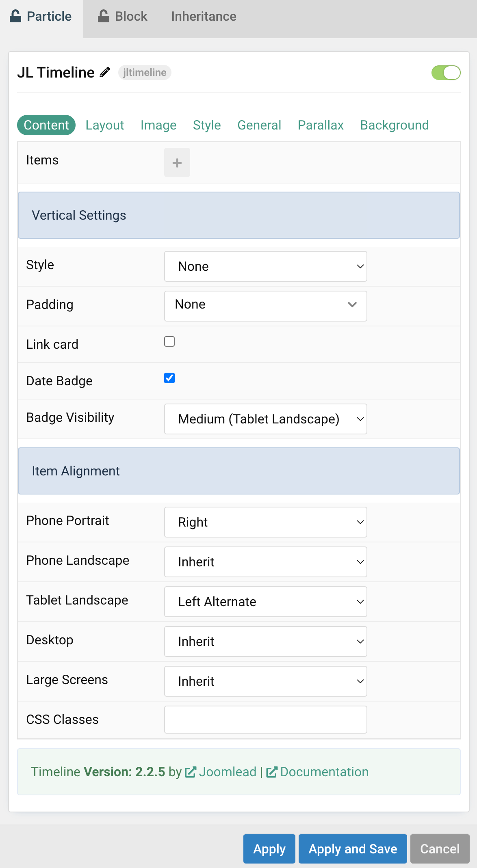Enable the Link card checkbox
This screenshot has width=477, height=868.
pos(169,341)
